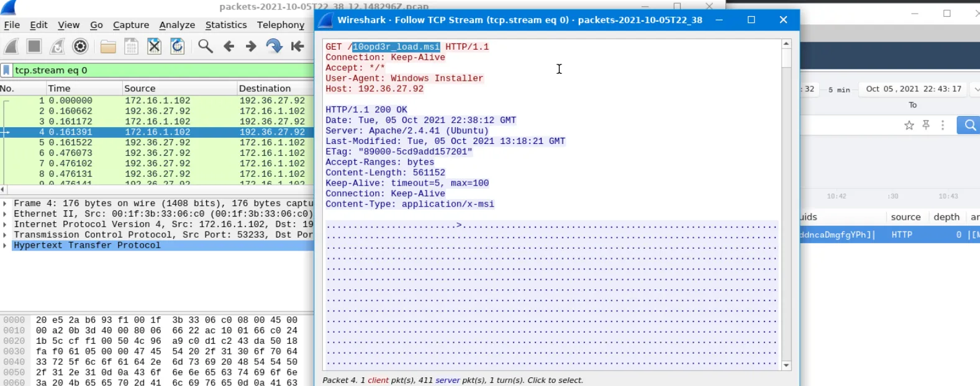Click the 'depth' column header in right window
The width and height of the screenshot is (980, 386).
point(946,217)
